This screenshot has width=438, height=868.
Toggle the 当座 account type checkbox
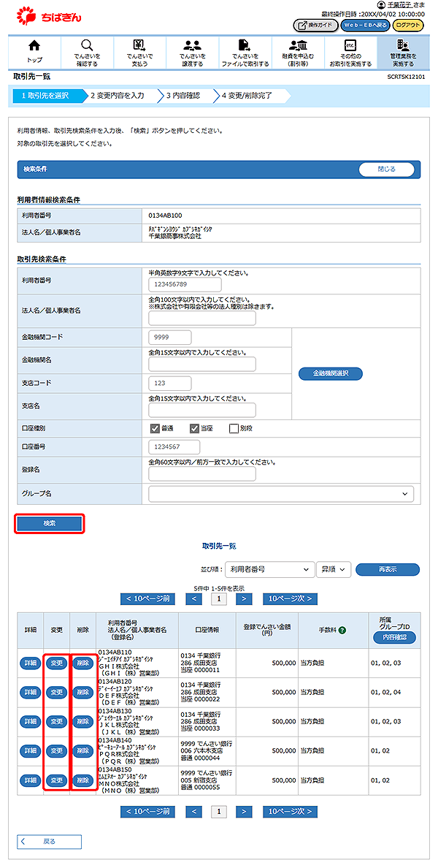click(x=194, y=428)
